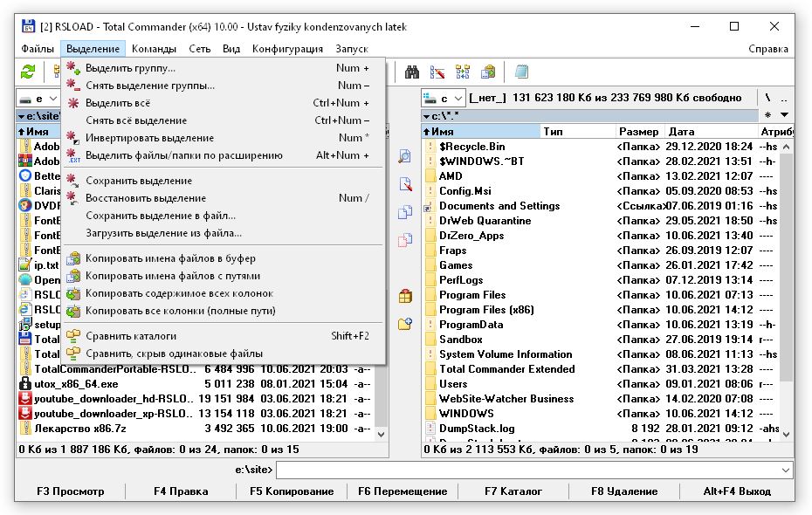Select the $Recycle.Bin folder icon

tap(430, 147)
